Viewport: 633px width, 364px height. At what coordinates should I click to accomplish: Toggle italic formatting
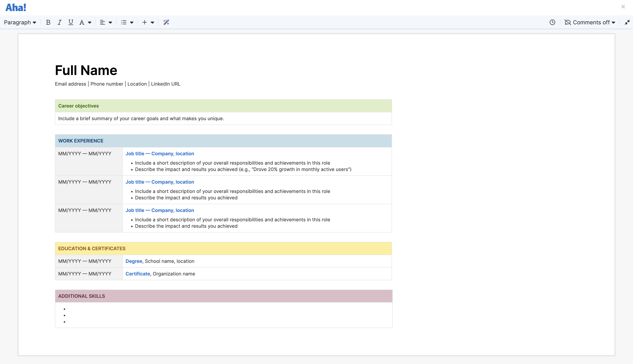[x=60, y=22]
